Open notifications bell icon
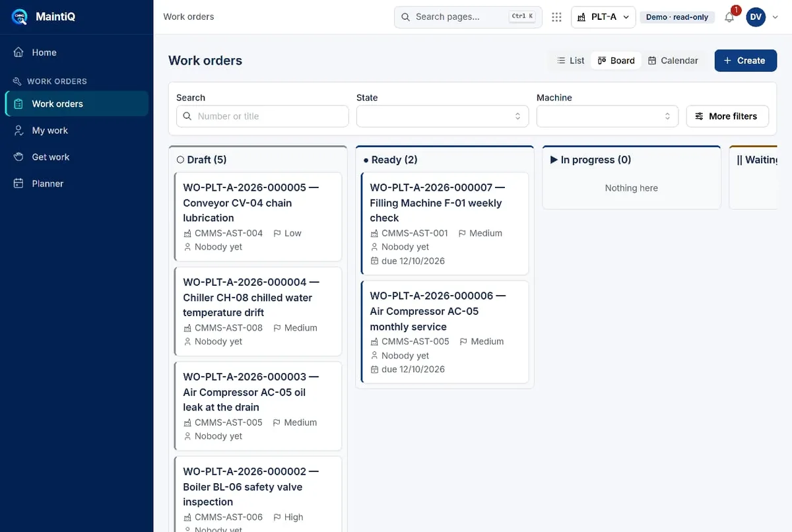 coord(729,17)
